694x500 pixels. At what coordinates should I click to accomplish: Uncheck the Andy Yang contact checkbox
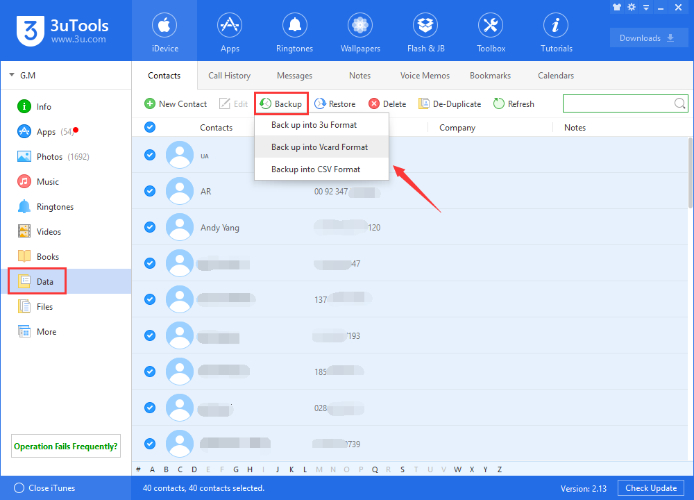pos(150,227)
